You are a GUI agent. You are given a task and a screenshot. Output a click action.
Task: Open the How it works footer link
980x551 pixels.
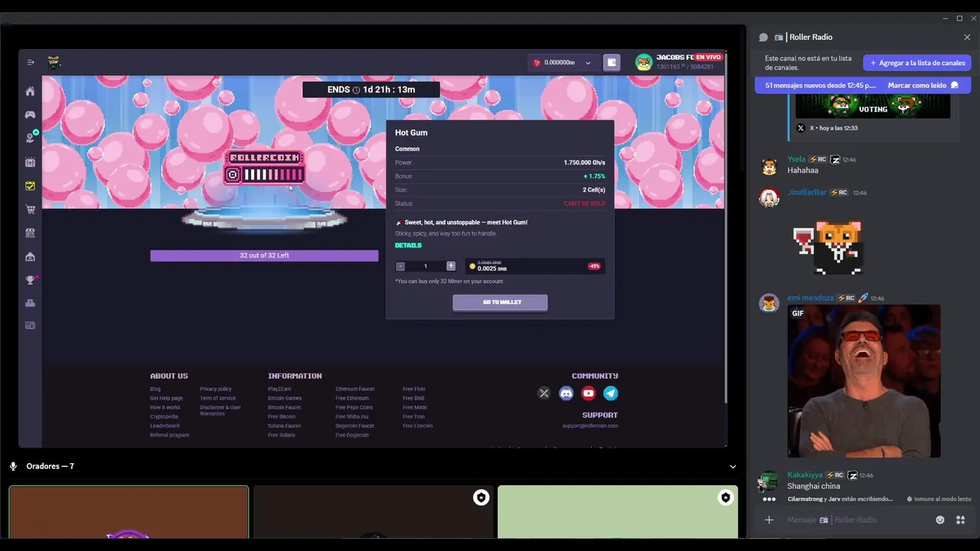click(x=165, y=407)
